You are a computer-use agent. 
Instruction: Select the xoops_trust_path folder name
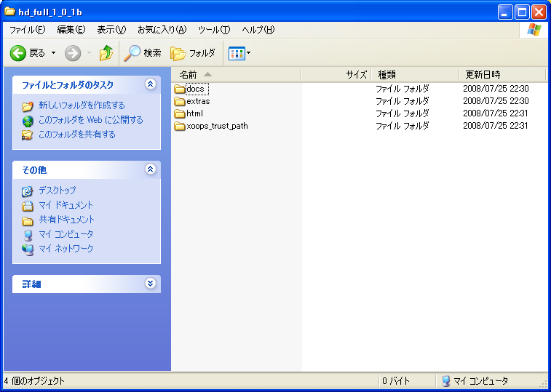217,126
